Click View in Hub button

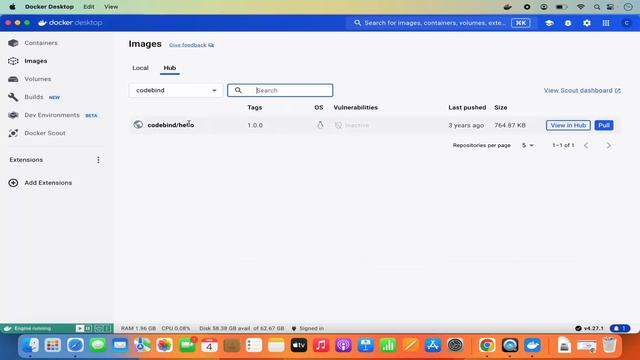(568, 125)
